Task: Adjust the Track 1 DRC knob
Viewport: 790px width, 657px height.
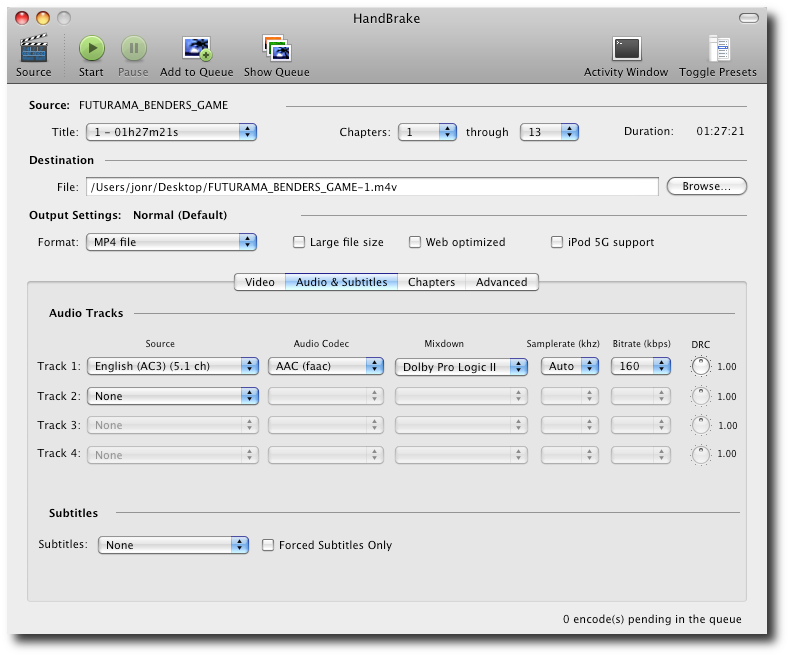Action: pos(700,366)
